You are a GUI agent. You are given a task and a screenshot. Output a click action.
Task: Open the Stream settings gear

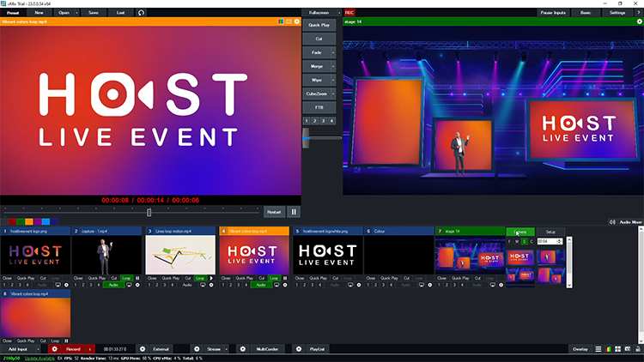coord(197,349)
